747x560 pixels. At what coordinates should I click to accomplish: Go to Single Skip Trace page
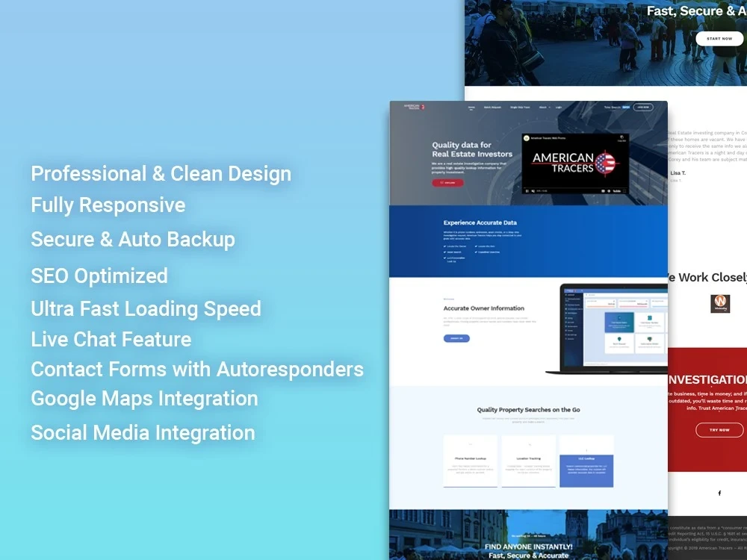pos(520,107)
